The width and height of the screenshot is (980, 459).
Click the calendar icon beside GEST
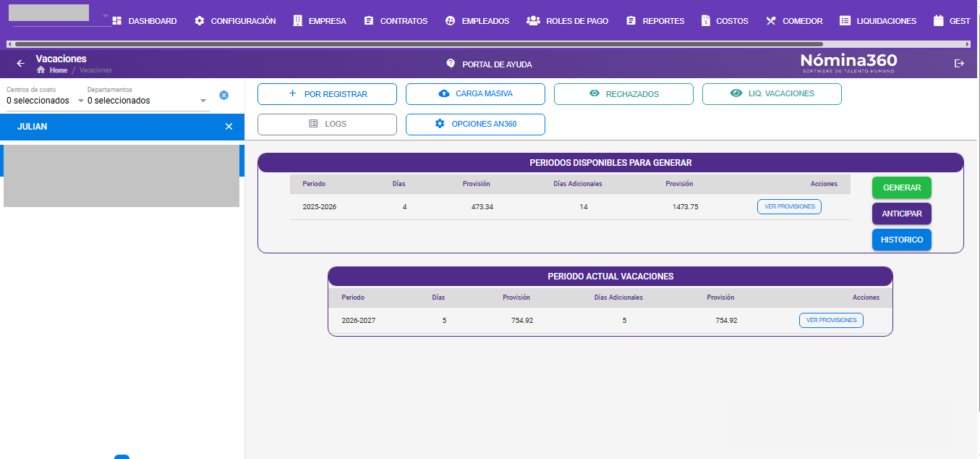tap(939, 21)
